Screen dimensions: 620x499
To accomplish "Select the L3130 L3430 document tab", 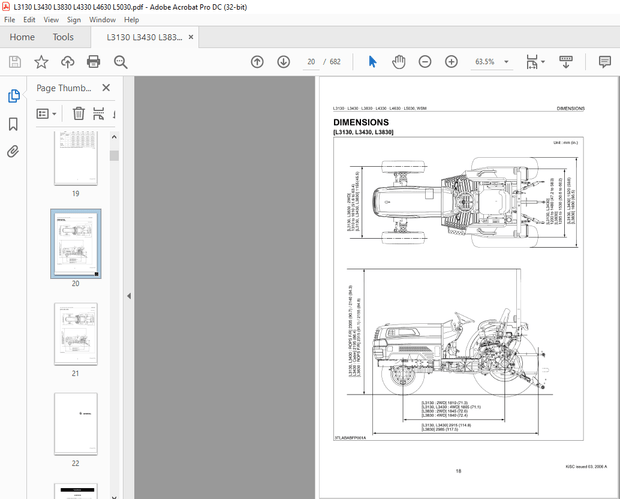I will [x=144, y=37].
